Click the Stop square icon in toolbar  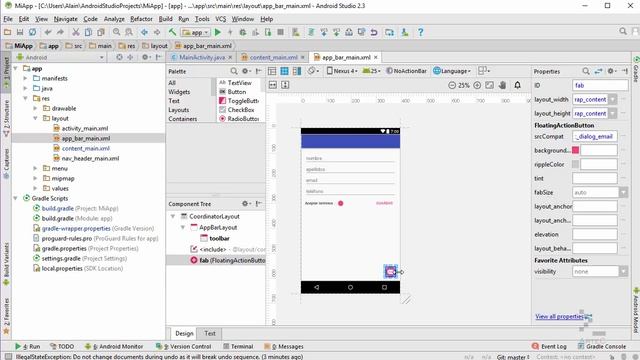click(x=280, y=32)
